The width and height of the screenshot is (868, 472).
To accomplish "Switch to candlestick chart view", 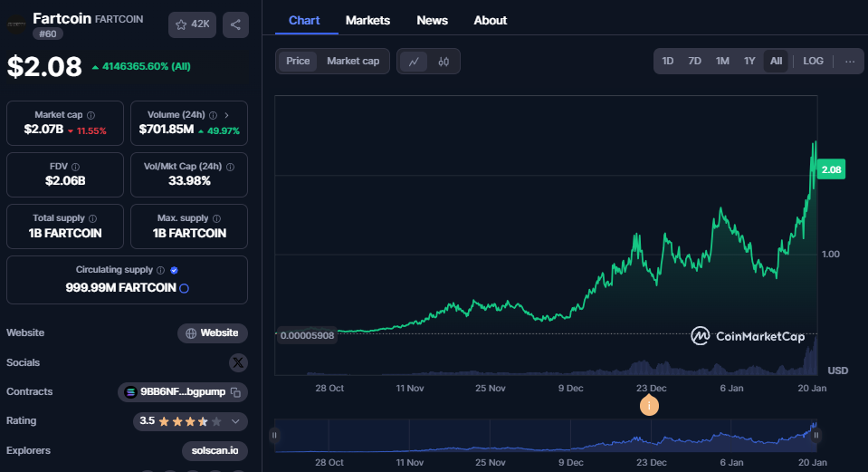I will coord(444,62).
